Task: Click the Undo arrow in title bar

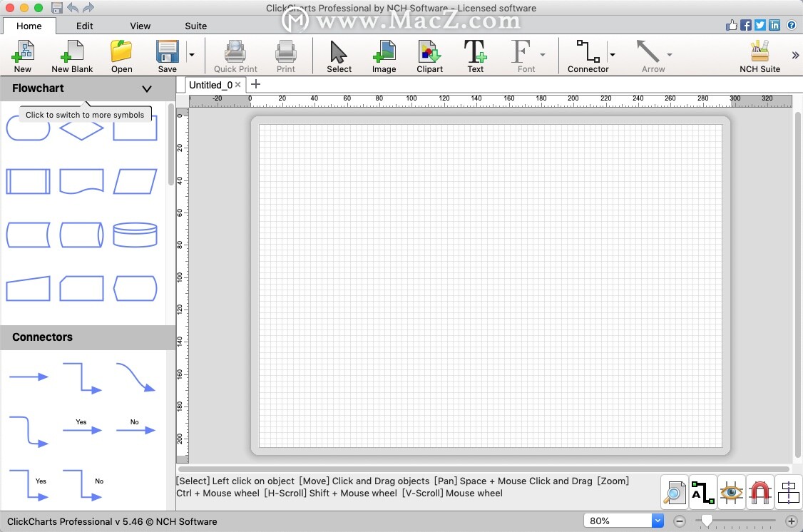Action: pyautogui.click(x=73, y=8)
